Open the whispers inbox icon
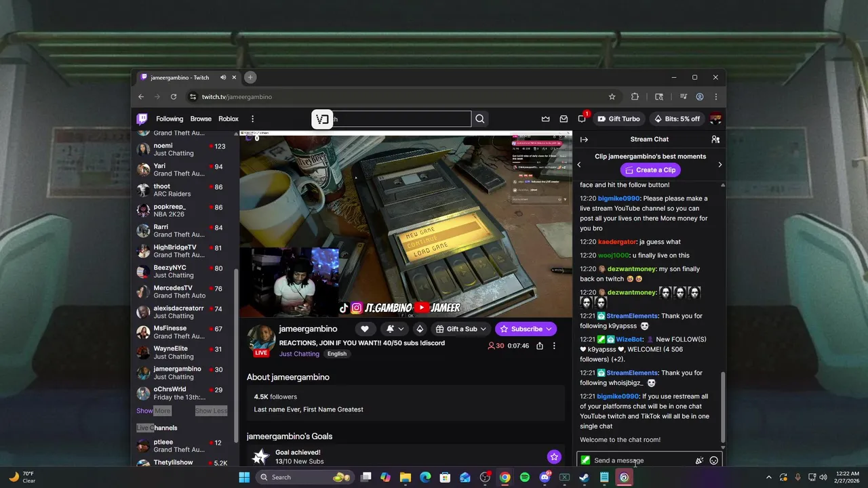The width and height of the screenshot is (868, 488). [x=564, y=119]
